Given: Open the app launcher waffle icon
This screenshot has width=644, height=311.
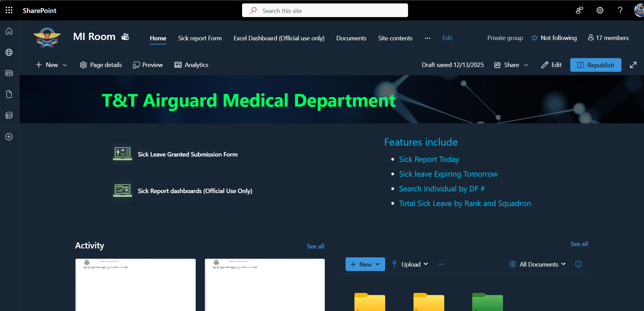Looking at the screenshot, I should pyautogui.click(x=9, y=10).
